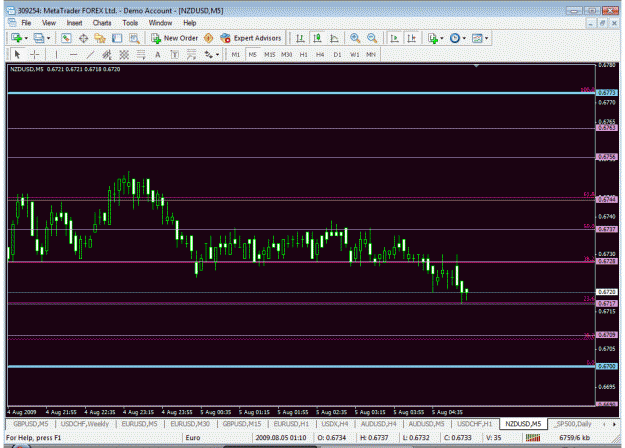Click the Euro profile in status bar

pyautogui.click(x=193, y=438)
